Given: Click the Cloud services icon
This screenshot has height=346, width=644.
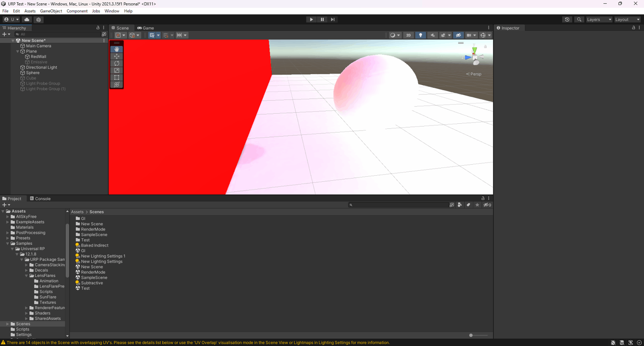Looking at the screenshot, I should click(x=27, y=19).
